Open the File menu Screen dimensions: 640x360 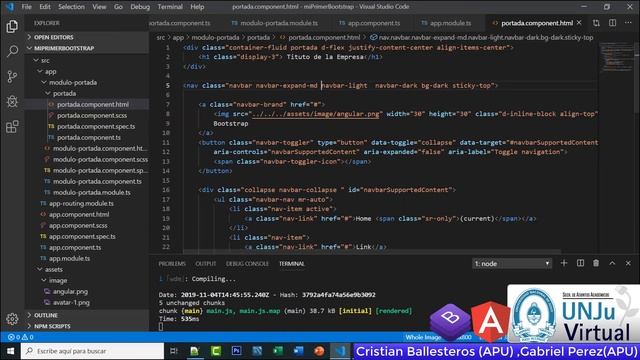(27, 7)
